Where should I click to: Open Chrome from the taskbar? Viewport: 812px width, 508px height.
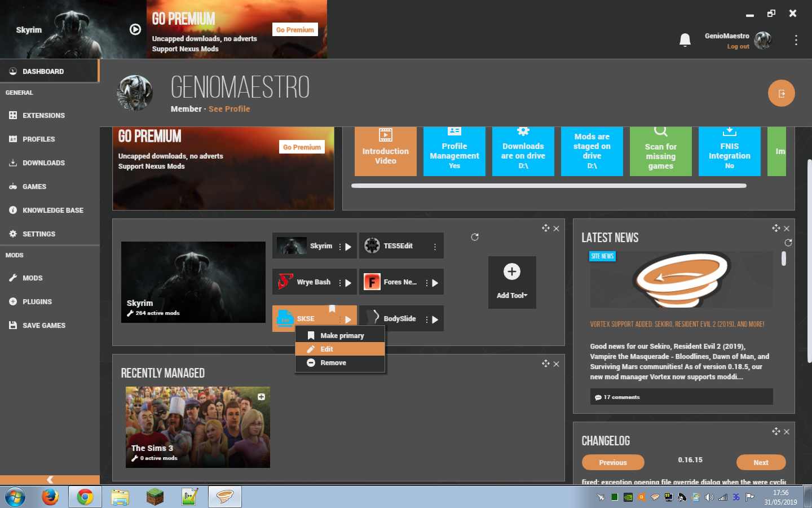tap(85, 497)
